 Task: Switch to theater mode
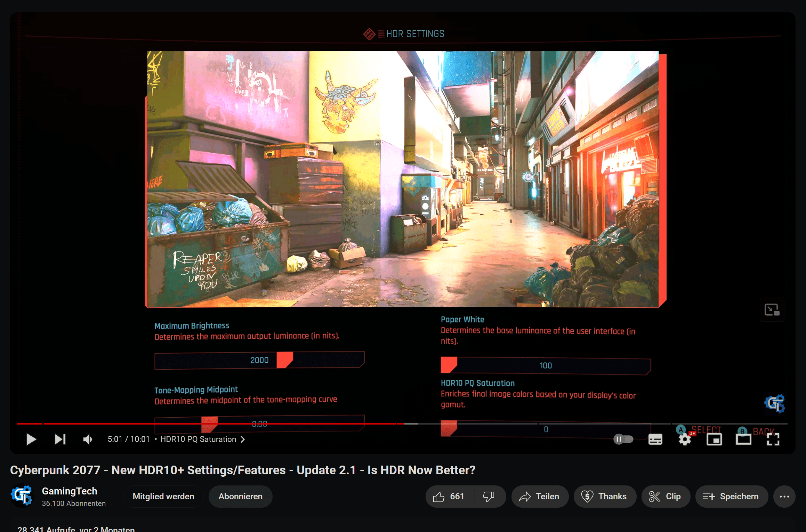pos(743,440)
